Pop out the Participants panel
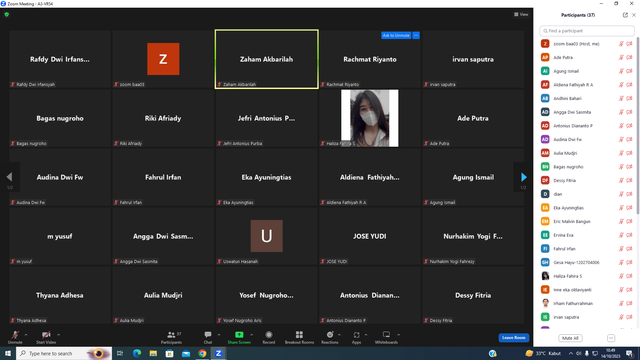The width and height of the screenshot is (640, 360). 625,15
